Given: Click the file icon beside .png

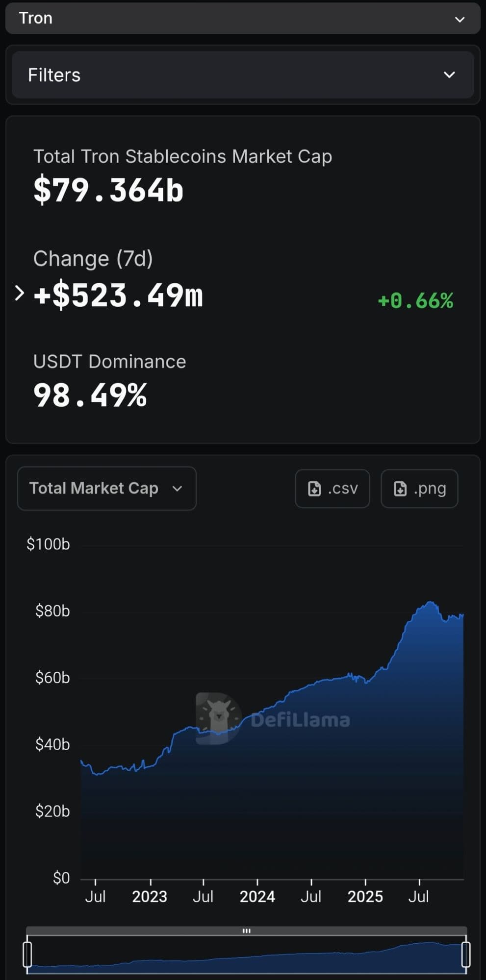Looking at the screenshot, I should tap(400, 489).
